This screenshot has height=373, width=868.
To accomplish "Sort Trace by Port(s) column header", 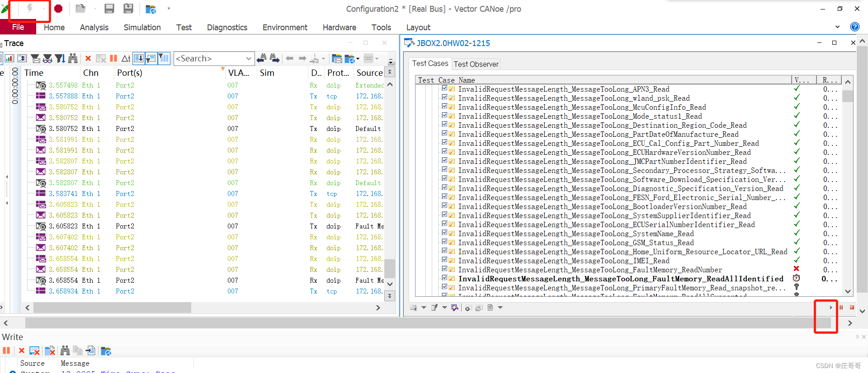I will coord(170,73).
